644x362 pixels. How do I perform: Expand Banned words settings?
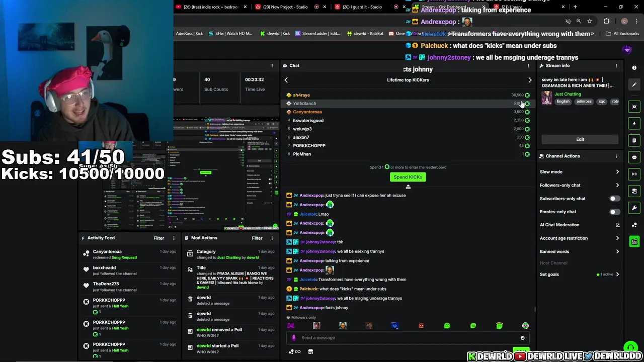[579, 251]
